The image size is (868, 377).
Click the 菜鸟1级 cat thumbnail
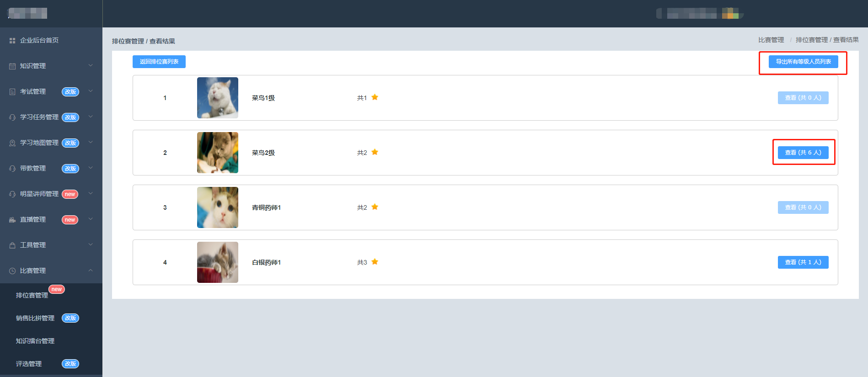point(218,98)
